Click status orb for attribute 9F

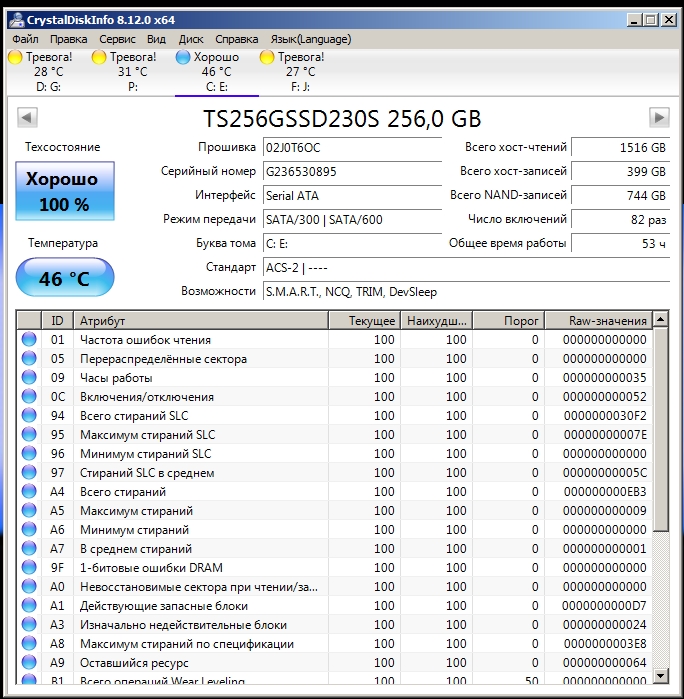point(29,567)
